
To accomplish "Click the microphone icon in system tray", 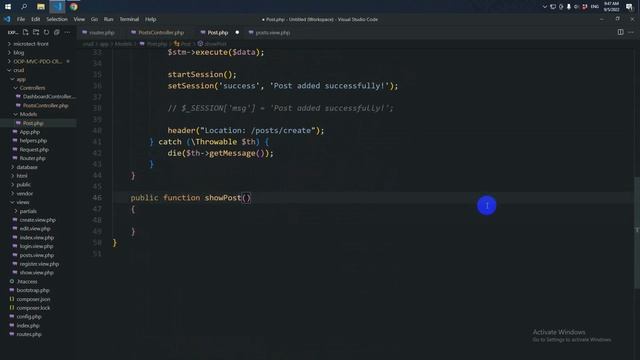I will pyautogui.click(x=569, y=7).
